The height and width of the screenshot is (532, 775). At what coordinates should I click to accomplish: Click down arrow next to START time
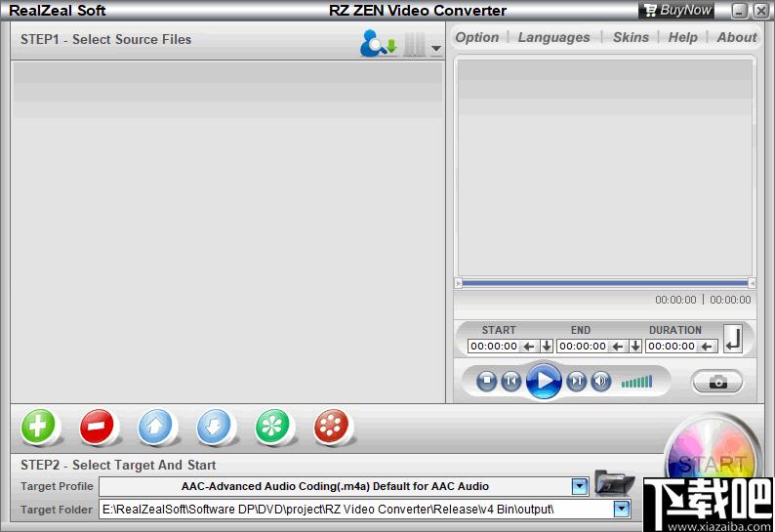click(x=547, y=347)
